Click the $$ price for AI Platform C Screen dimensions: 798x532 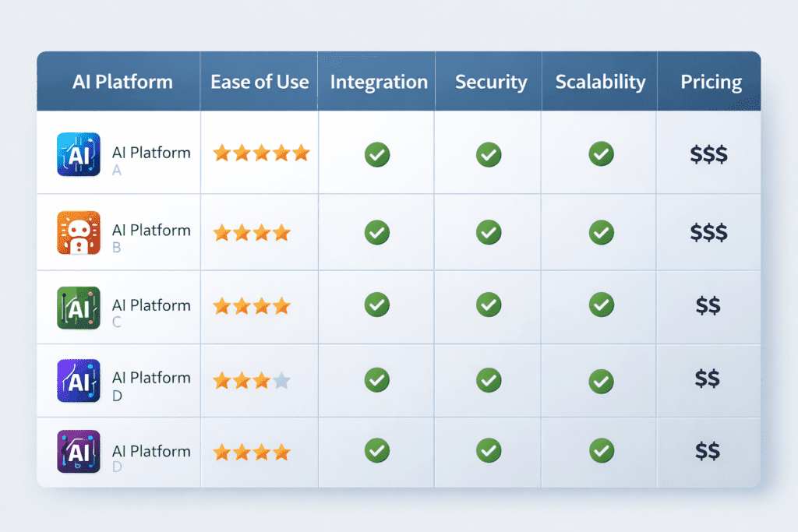coord(708,305)
